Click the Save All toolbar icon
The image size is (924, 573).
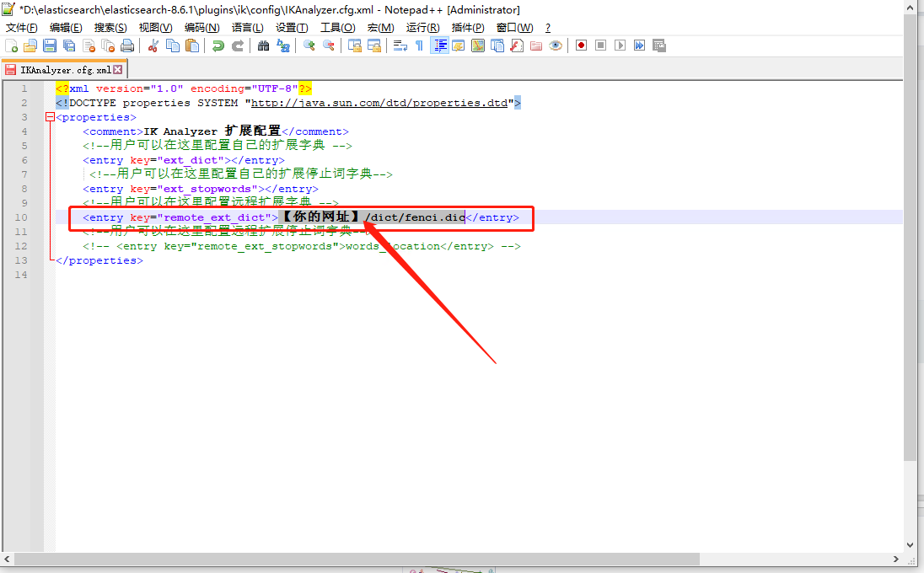69,46
